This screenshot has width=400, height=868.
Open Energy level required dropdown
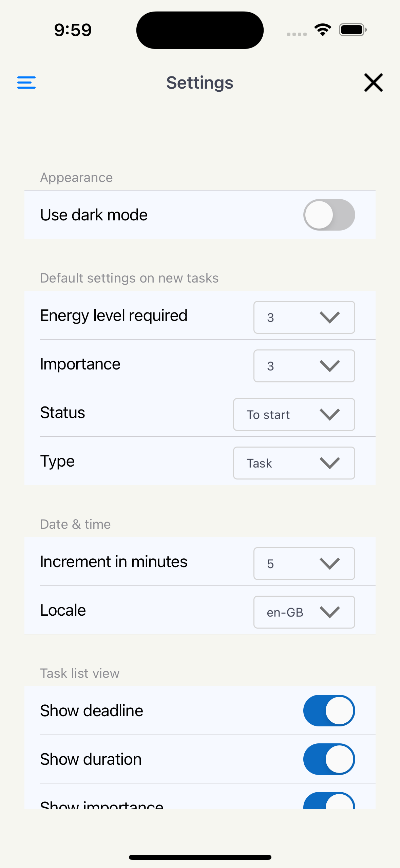(x=304, y=317)
